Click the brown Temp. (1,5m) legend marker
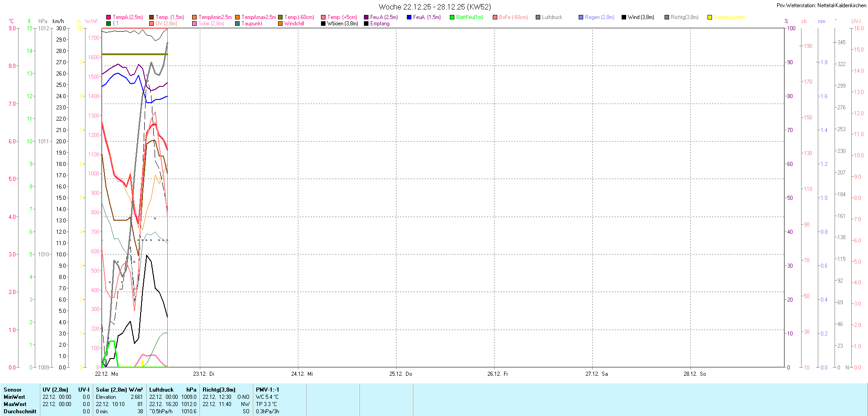 coord(151,17)
